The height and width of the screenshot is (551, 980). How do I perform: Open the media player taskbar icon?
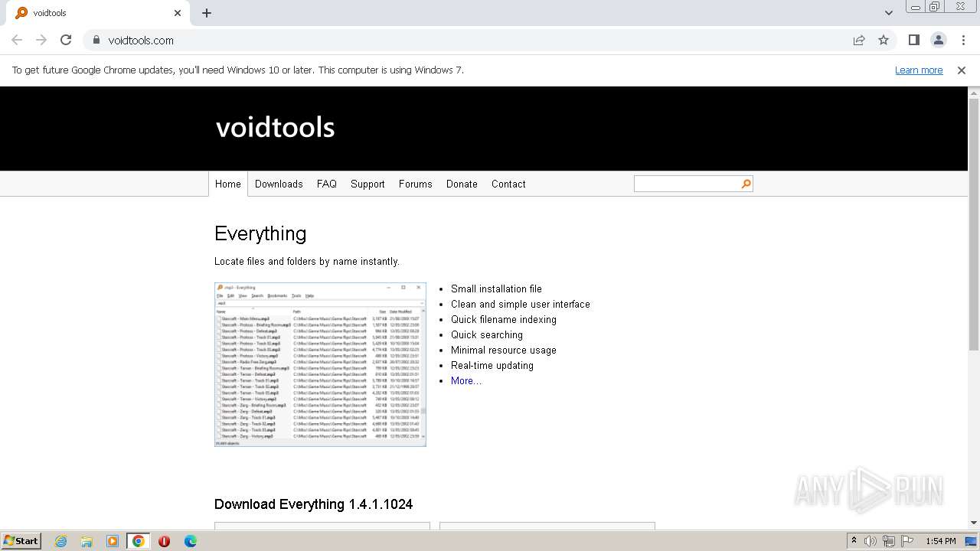point(113,541)
